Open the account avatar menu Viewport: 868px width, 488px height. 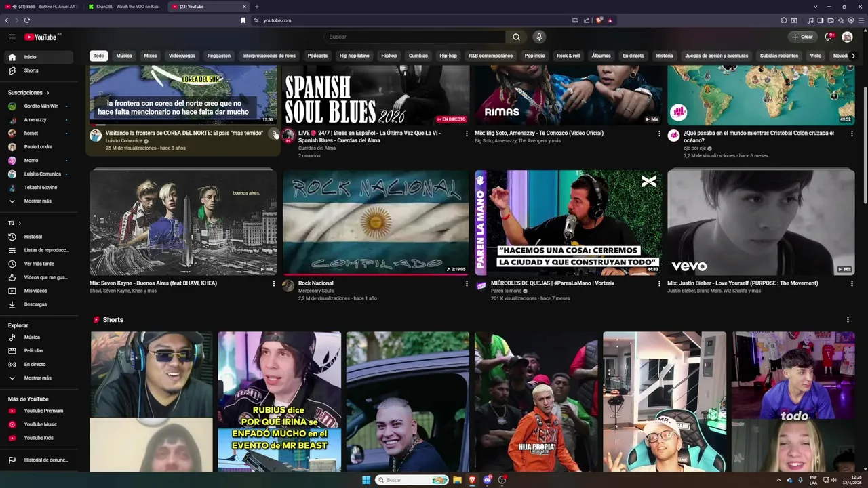click(x=847, y=37)
